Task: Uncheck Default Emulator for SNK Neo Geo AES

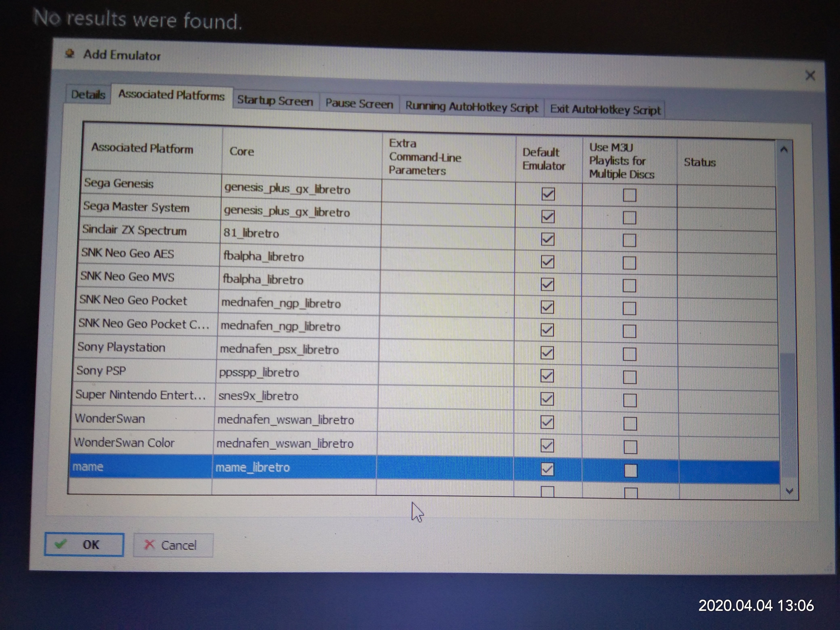Action: (x=547, y=262)
